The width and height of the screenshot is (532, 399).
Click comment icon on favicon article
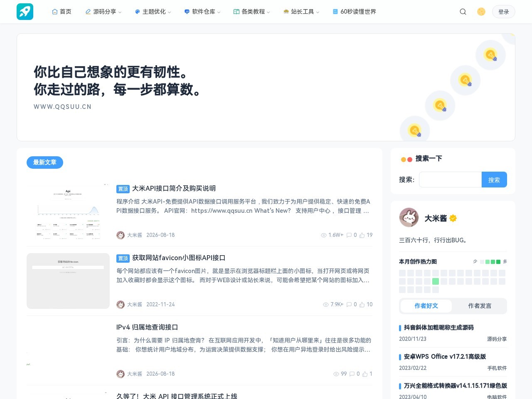click(x=349, y=305)
